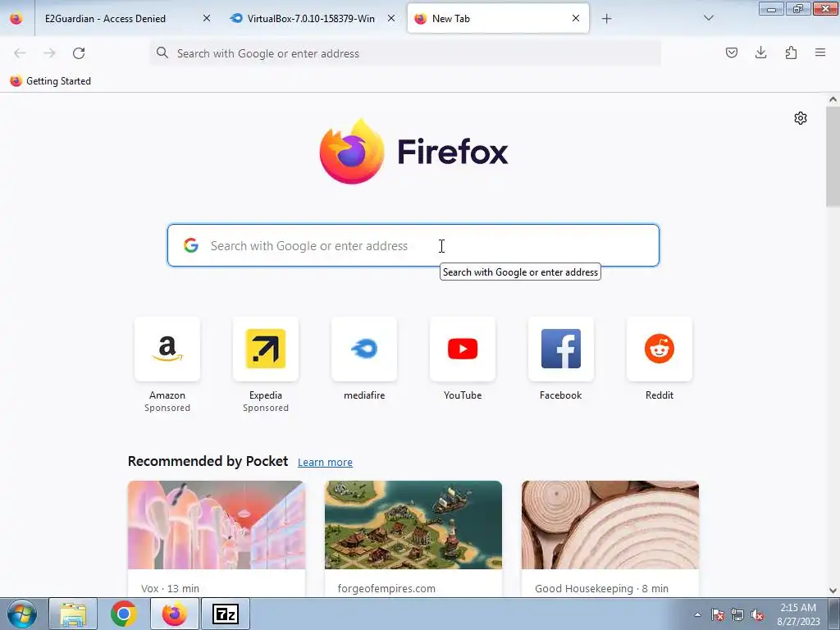Open the taskbar clock showing 2:15 AM
The image size is (840, 630).
click(798, 614)
